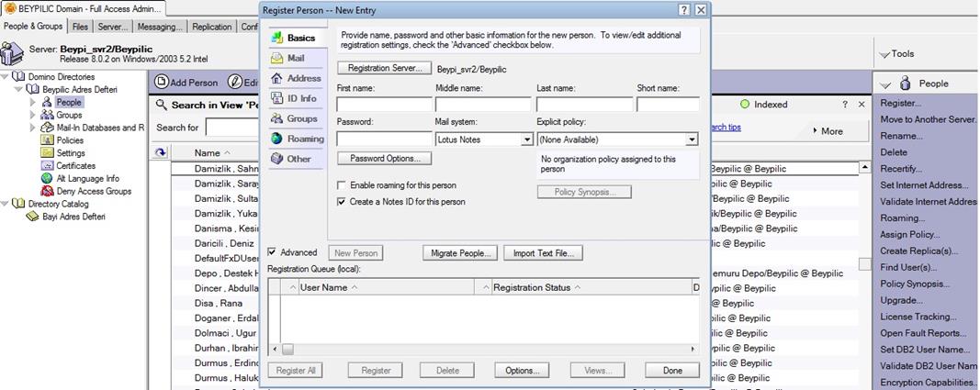Click the People icon in directory tree
The width and height of the screenshot is (980, 390).
click(47, 102)
